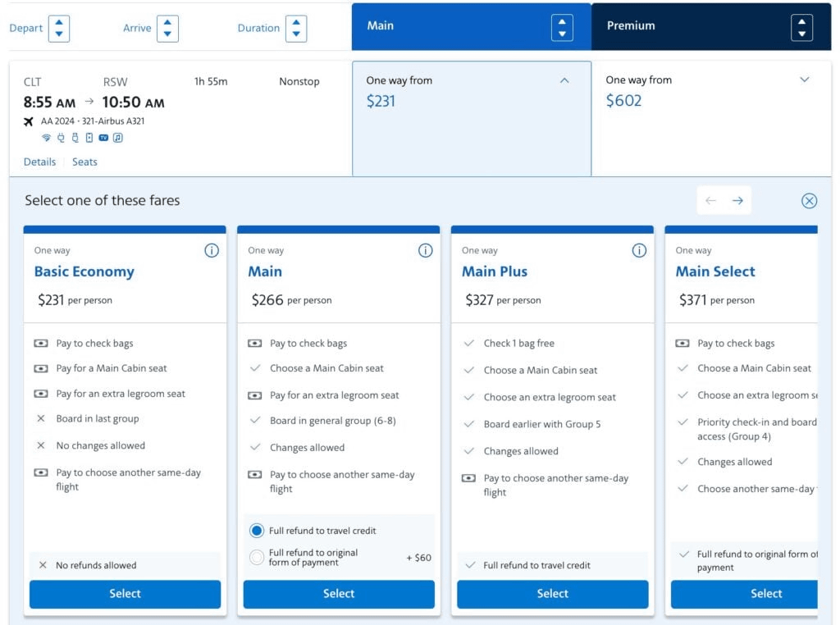Open Basic Economy info icon
The width and height of the screenshot is (840, 625).
coord(212,251)
